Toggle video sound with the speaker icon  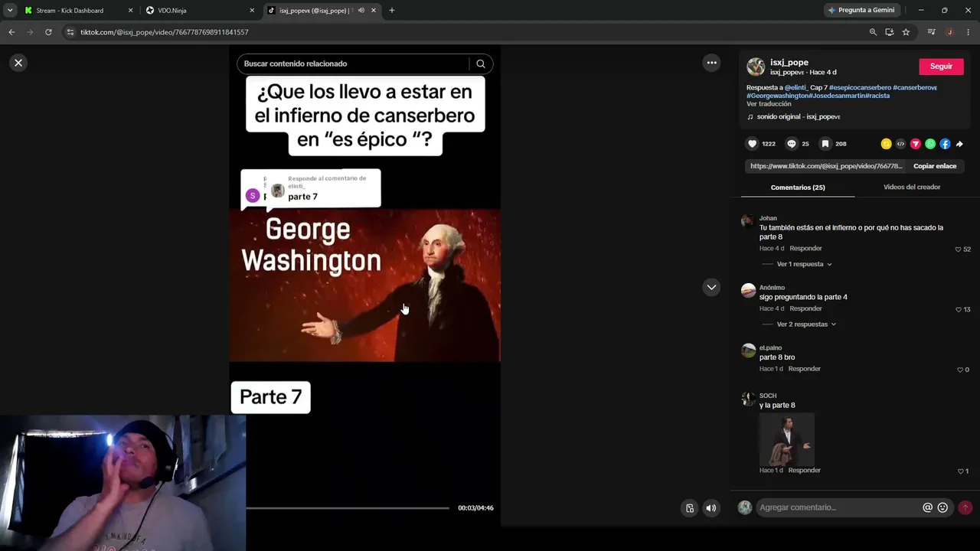pyautogui.click(x=711, y=508)
